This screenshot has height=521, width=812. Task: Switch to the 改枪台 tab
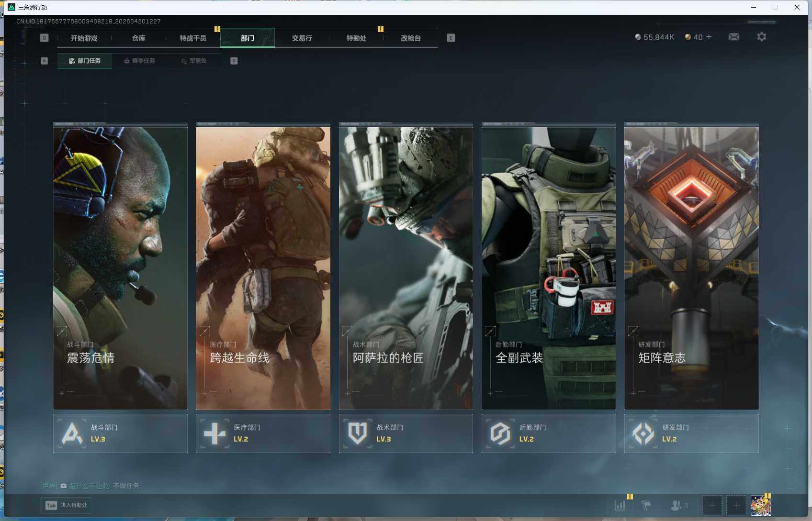tap(411, 38)
